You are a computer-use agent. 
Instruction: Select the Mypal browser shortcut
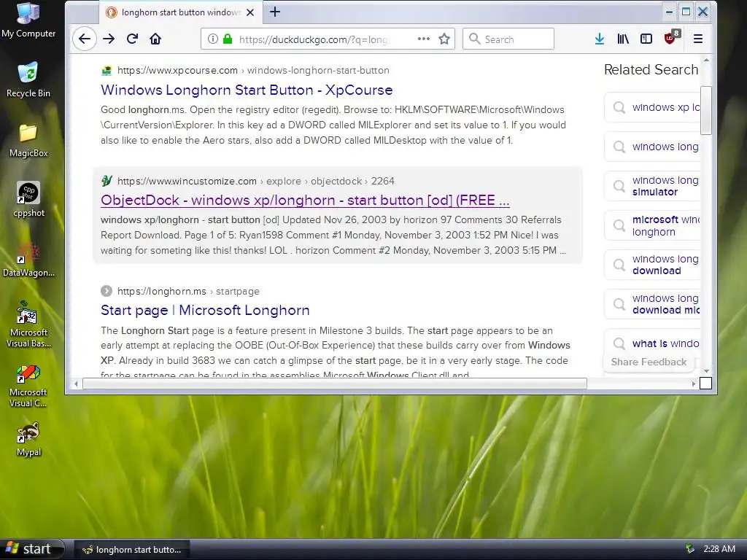[28, 439]
